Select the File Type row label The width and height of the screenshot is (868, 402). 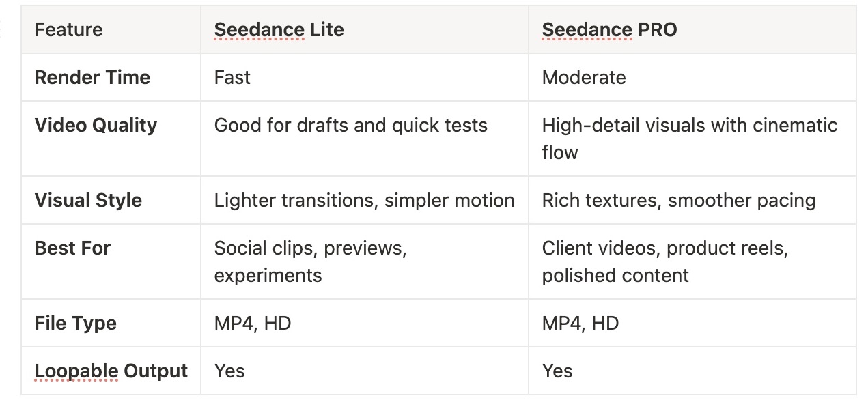pyautogui.click(x=111, y=324)
